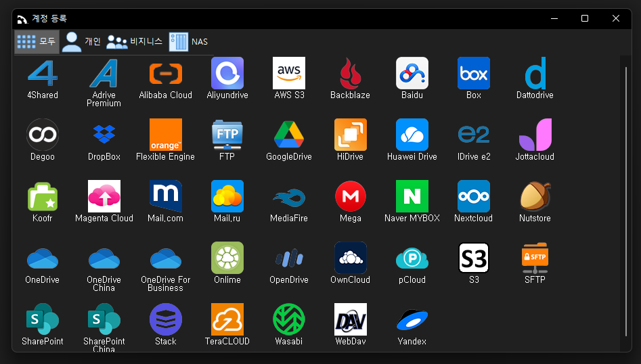641x364 pixels.
Task: Select the Jottacloud icon
Action: point(535,135)
